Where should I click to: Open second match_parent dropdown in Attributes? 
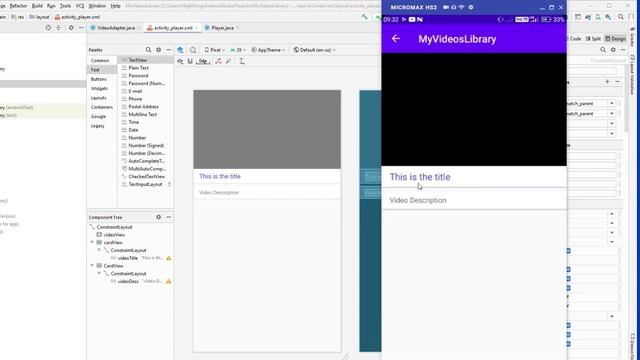pos(612,113)
